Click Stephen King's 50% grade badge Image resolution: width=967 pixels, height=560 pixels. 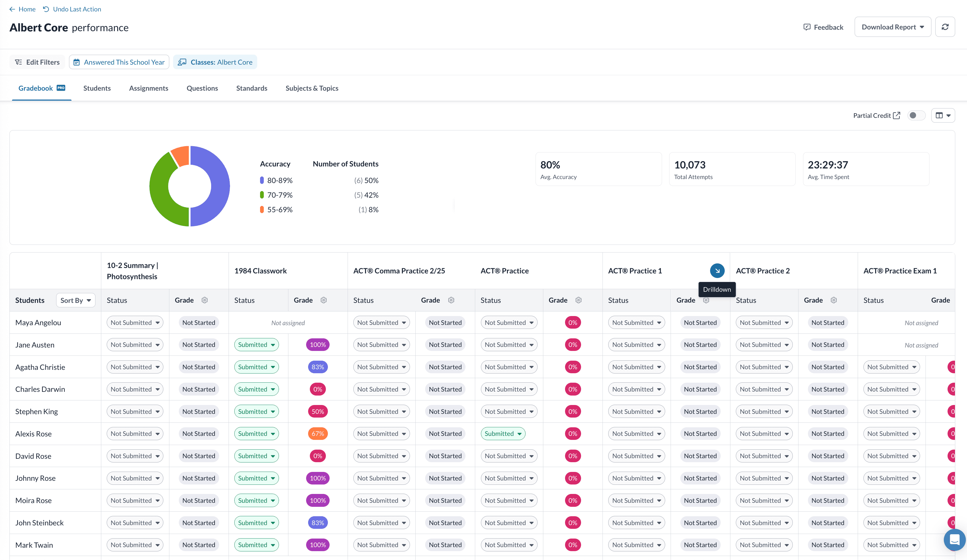coord(317,412)
